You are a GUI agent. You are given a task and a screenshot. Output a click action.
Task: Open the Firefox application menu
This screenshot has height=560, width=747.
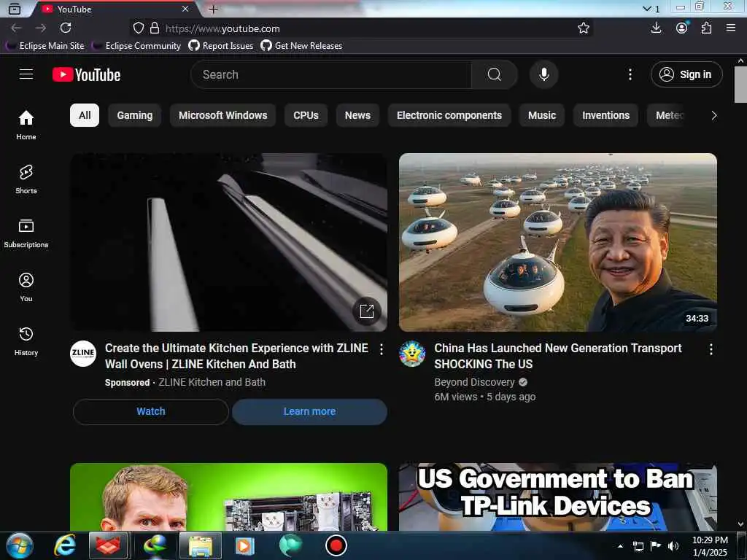731,28
